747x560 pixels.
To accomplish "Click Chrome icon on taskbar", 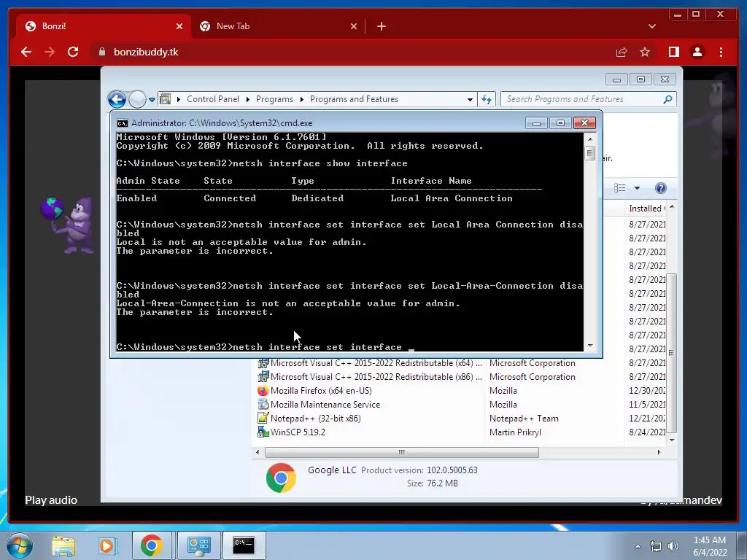I will [x=151, y=545].
